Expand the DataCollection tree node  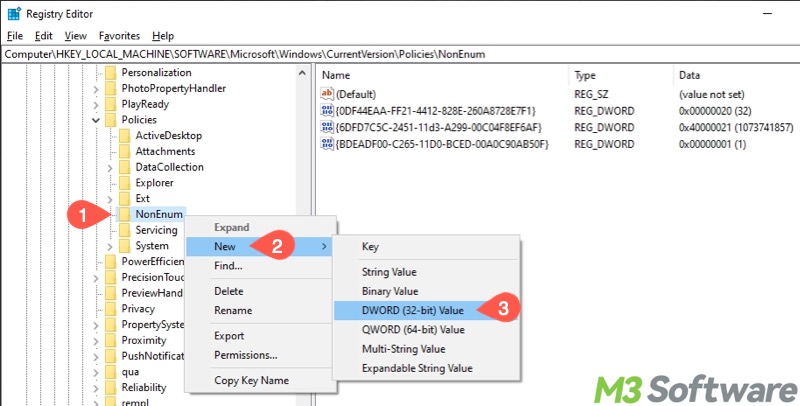pyautogui.click(x=110, y=167)
